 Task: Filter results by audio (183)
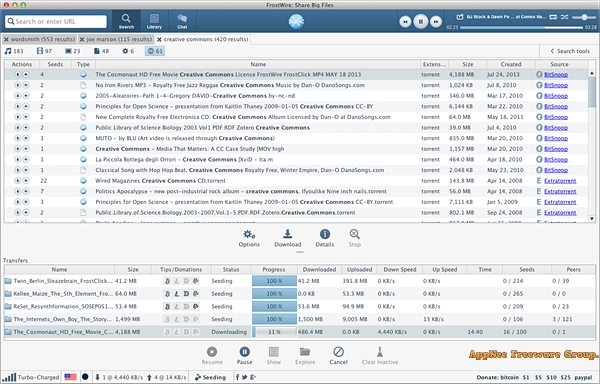click(14, 51)
